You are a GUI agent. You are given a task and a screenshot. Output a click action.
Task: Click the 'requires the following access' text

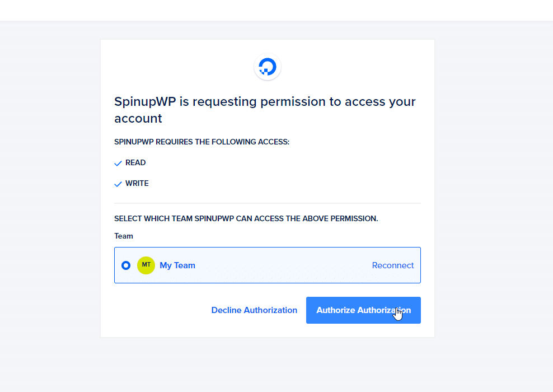click(201, 142)
